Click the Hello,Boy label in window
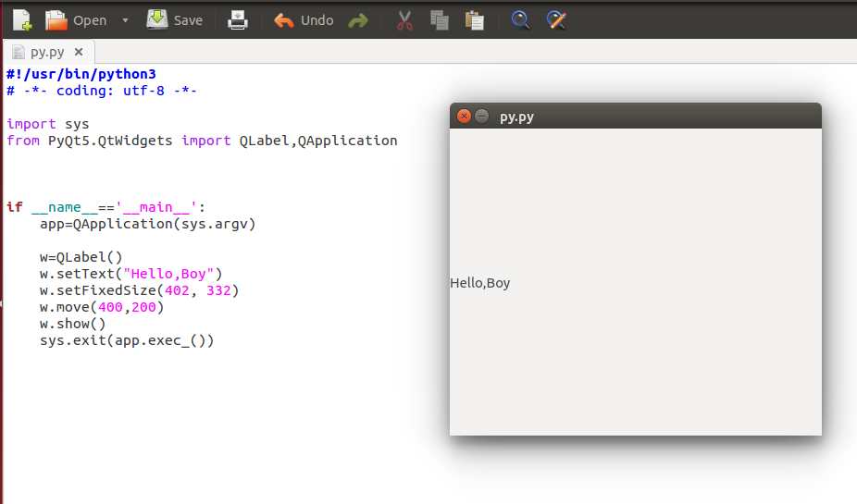This screenshot has height=504, width=857. (x=480, y=283)
